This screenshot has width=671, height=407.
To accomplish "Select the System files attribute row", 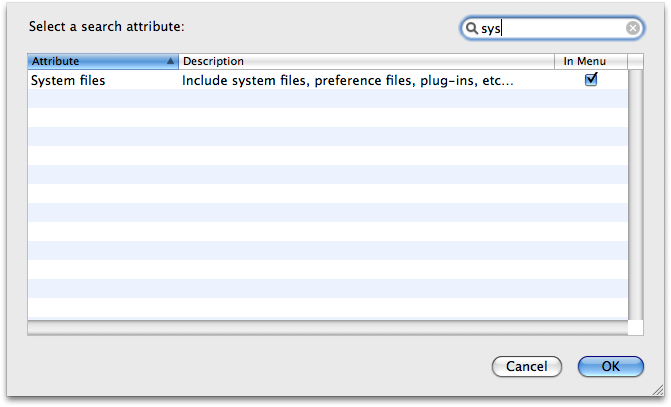I will (x=328, y=80).
